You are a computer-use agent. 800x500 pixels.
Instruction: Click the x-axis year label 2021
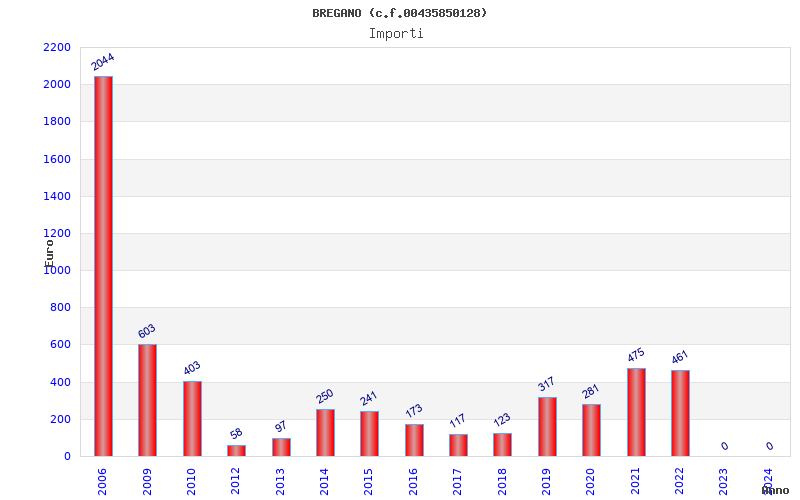tap(635, 482)
